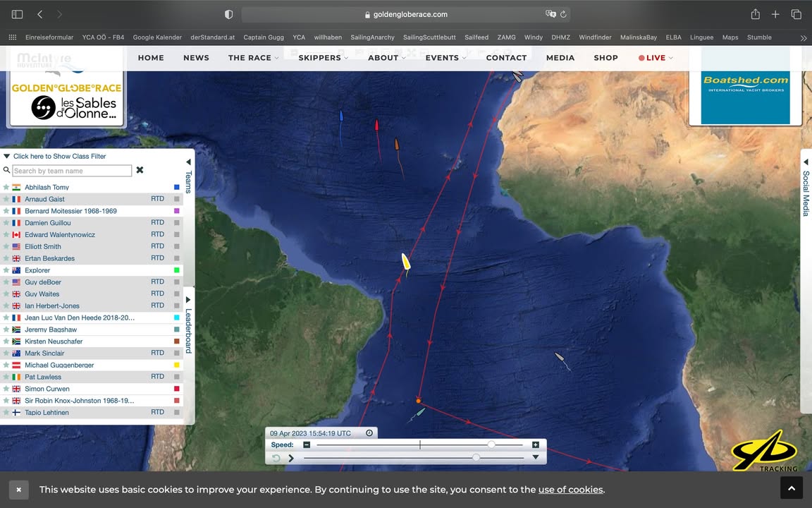Toggle favorite star for Kirsten Neuschafer
This screenshot has height=508, width=812.
coord(6,341)
